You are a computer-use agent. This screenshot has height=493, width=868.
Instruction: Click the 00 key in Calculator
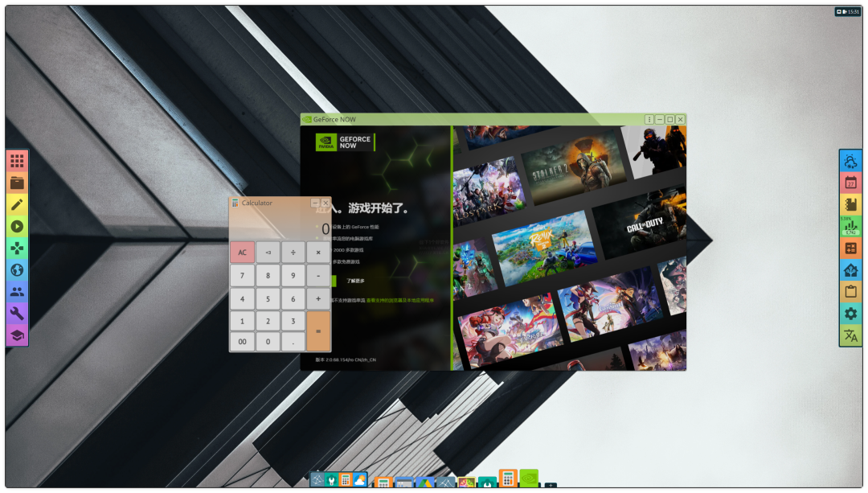(x=243, y=341)
